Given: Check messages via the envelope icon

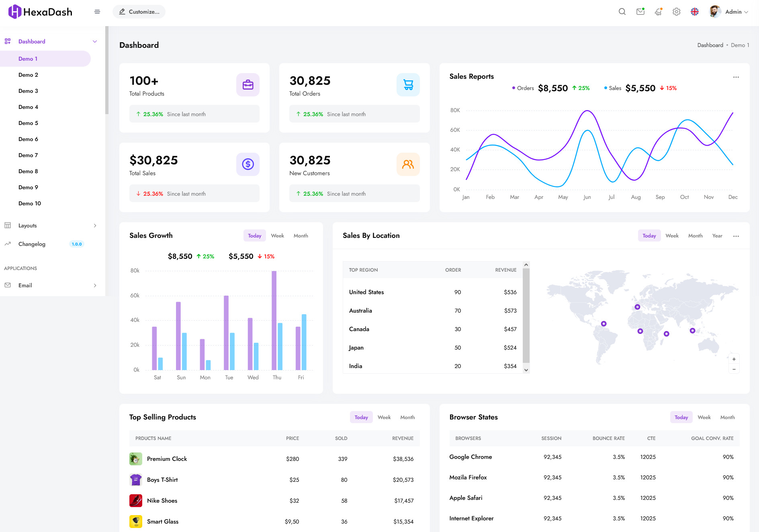Looking at the screenshot, I should [640, 12].
